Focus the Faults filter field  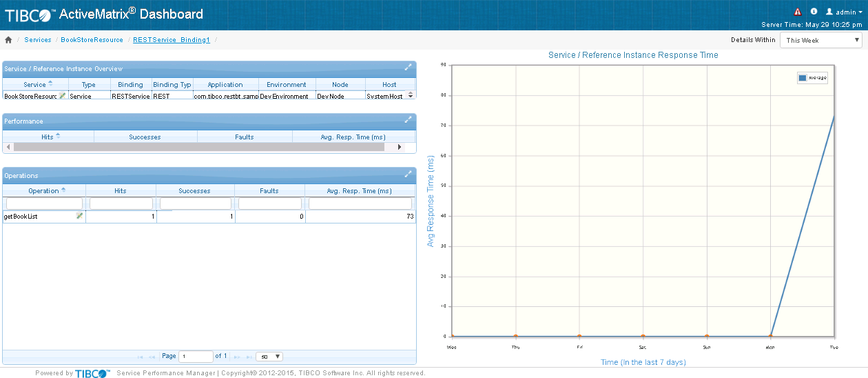[270, 203]
